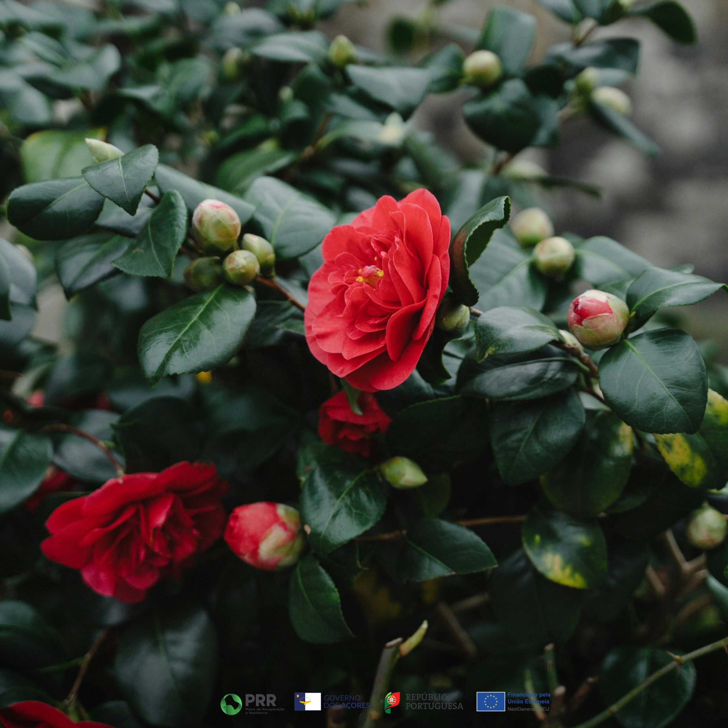This screenshot has height=728, width=728.
Task: Click the bud cluster left of the central camellia
Action: [x=230, y=245]
